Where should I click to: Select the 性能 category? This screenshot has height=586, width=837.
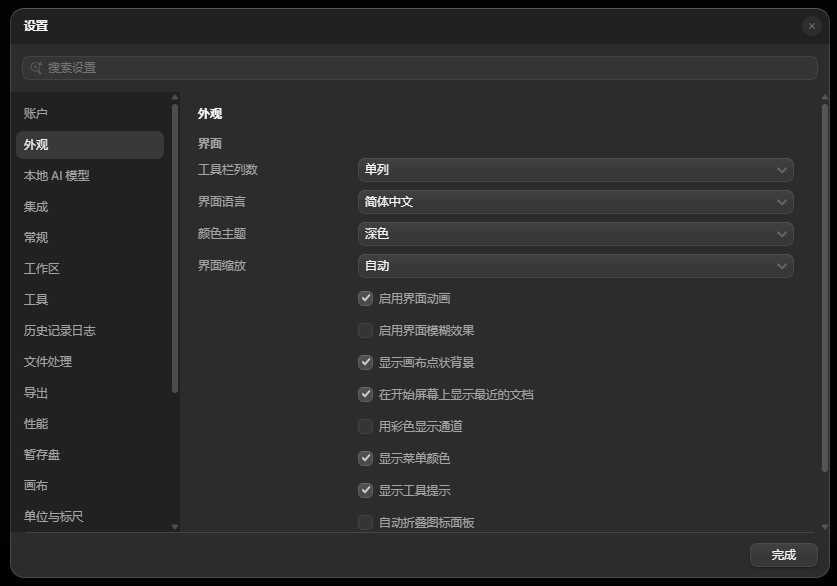click(x=90, y=424)
